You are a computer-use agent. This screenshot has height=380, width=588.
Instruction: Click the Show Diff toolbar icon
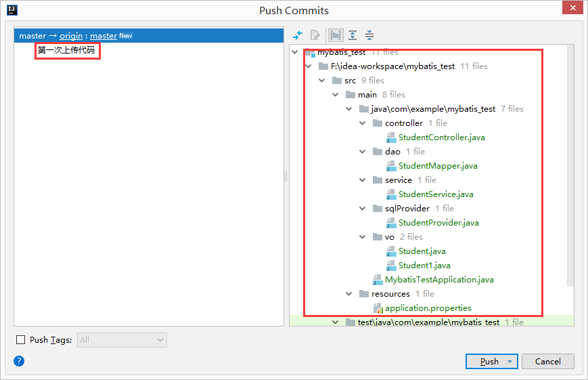[298, 35]
